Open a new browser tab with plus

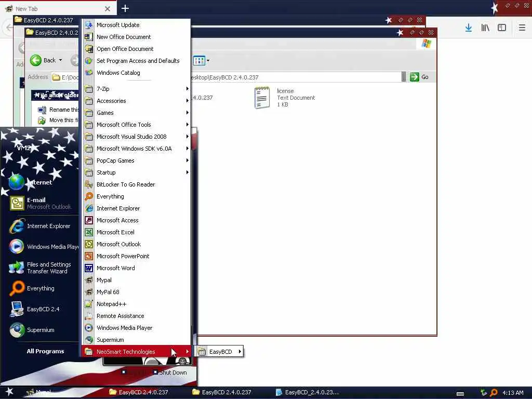125,8
